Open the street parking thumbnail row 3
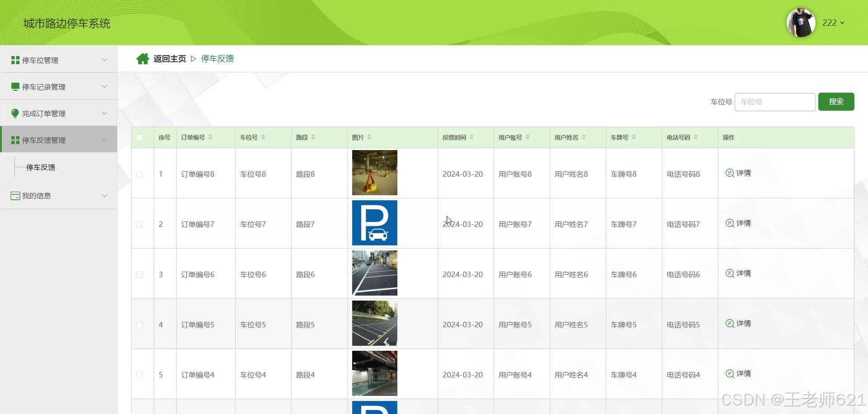This screenshot has width=868, height=414. tap(375, 273)
